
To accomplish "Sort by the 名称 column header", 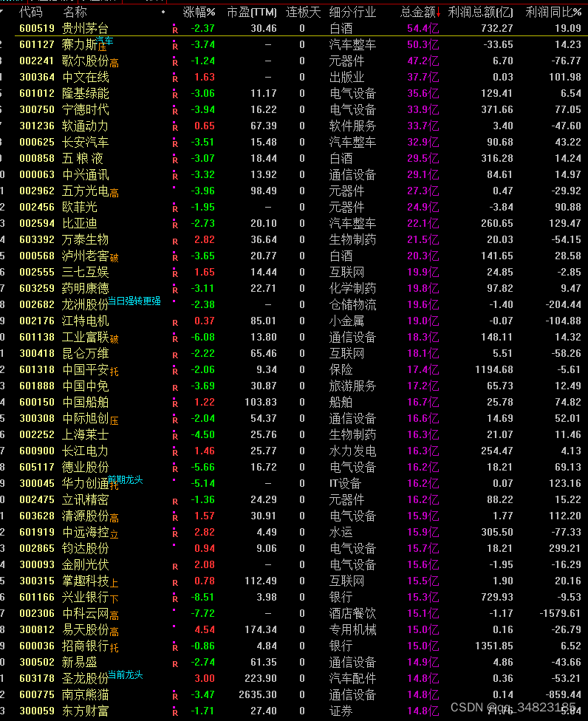I will pos(75,12).
